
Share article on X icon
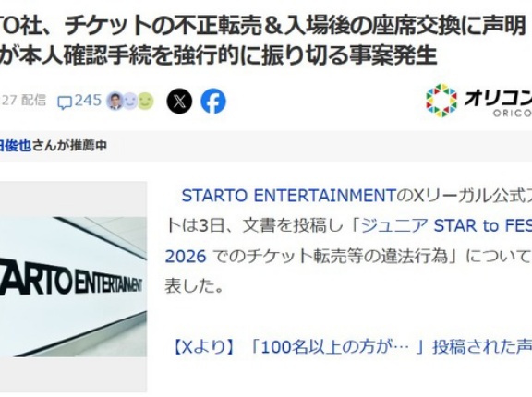[x=179, y=101]
